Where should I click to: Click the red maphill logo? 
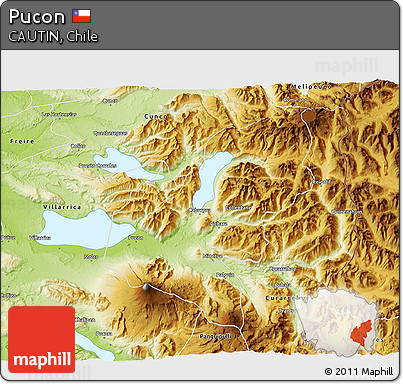pyautogui.click(x=42, y=339)
